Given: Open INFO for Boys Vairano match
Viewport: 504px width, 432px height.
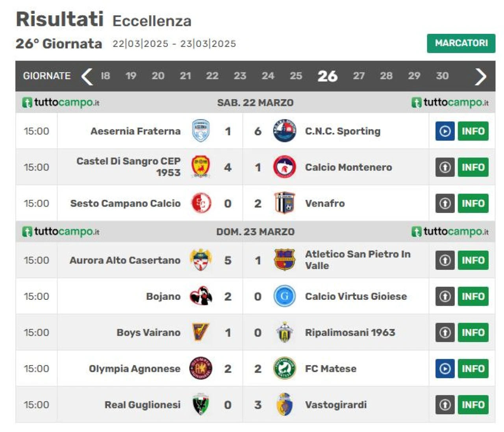Looking at the screenshot, I should pyautogui.click(x=473, y=332).
